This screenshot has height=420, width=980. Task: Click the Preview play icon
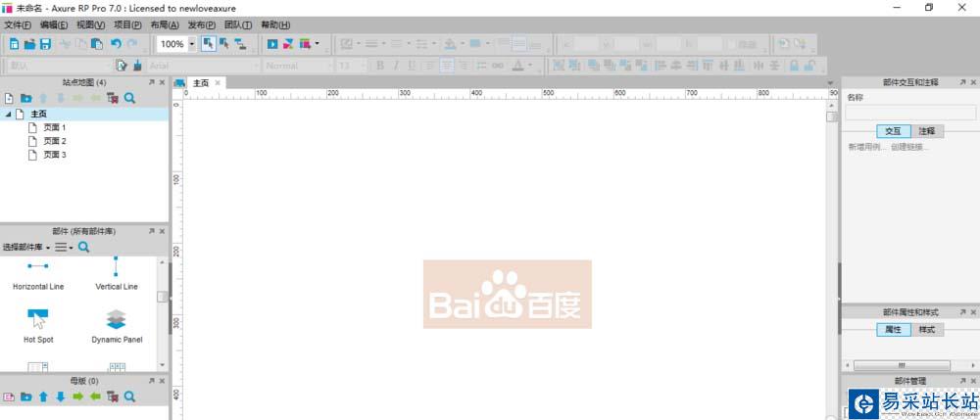coord(272,44)
